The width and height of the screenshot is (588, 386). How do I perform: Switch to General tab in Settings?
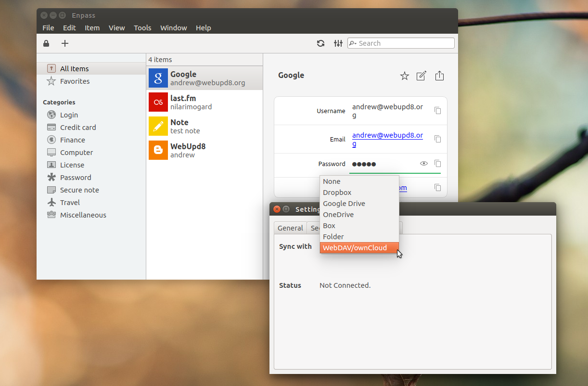(290, 228)
